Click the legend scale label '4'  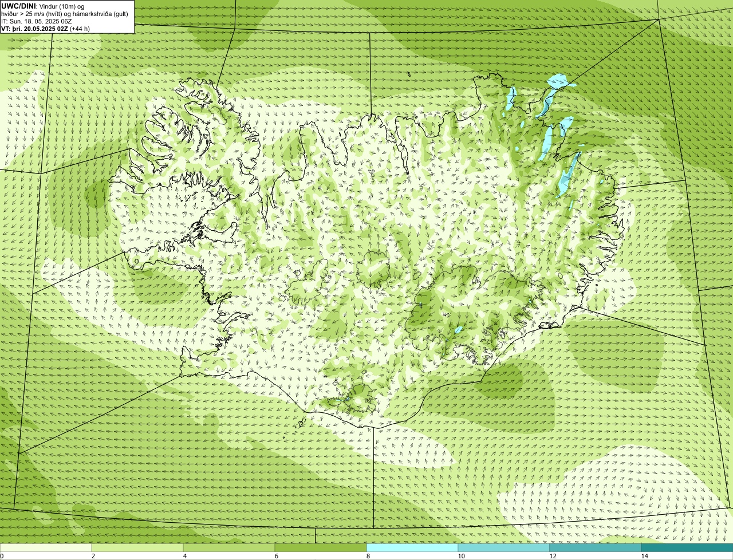coord(184,556)
